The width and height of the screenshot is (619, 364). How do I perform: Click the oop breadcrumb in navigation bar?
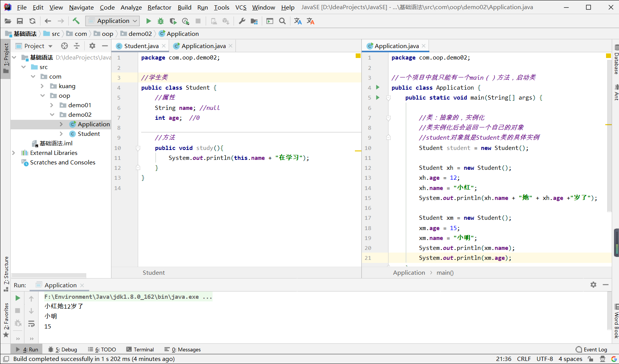[104, 34]
